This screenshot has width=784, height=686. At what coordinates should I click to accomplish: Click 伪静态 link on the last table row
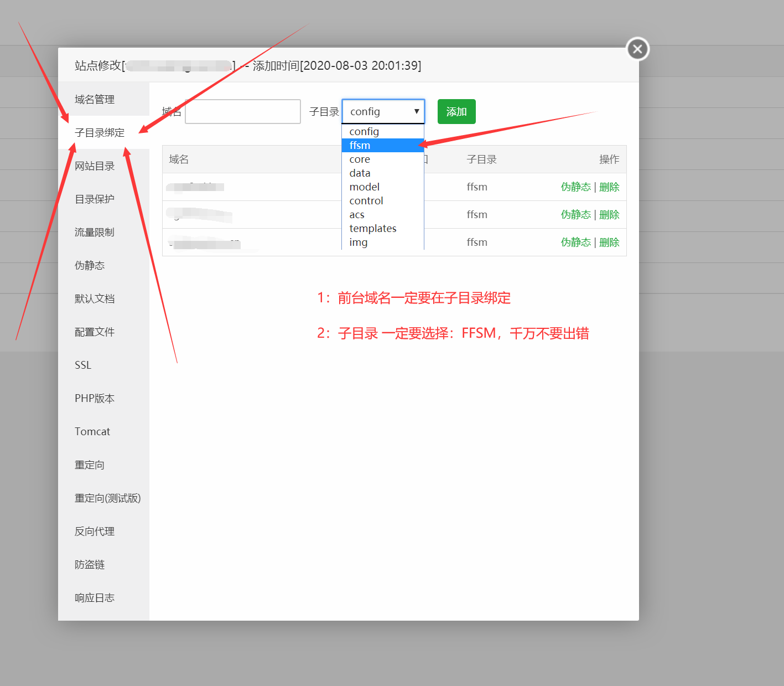pyautogui.click(x=575, y=242)
